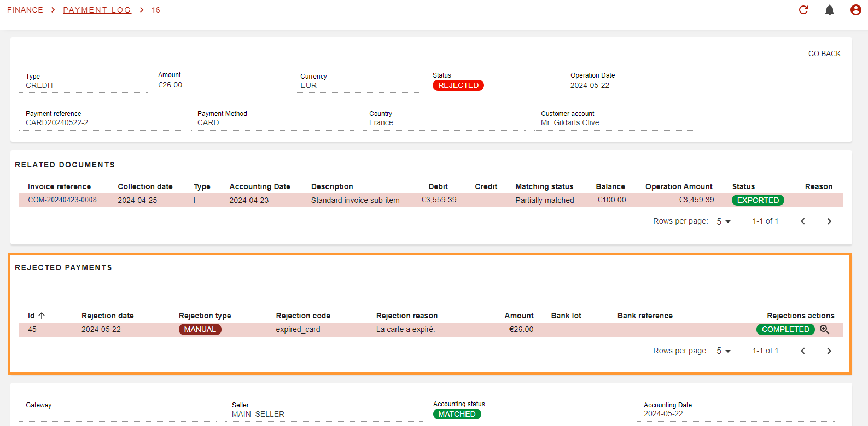This screenshot has width=868, height=426.
Task: Click the COMPLETED rejection action badge
Action: (x=785, y=330)
